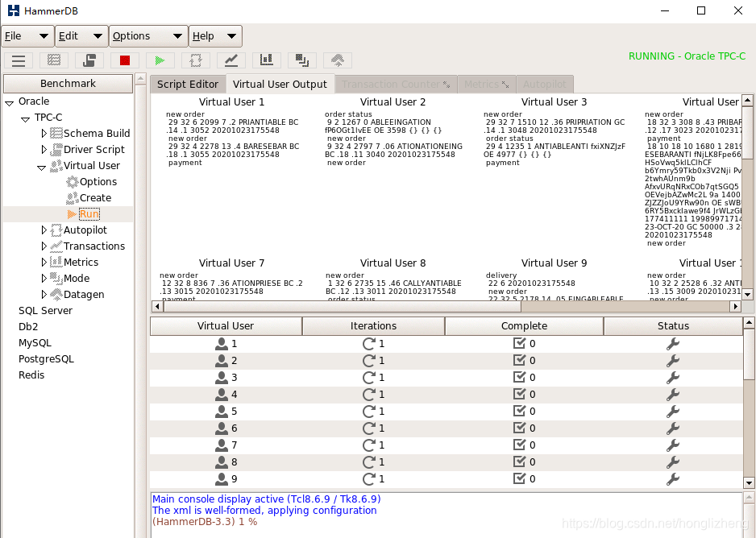Collapse the Virtual User tree node

(x=41, y=168)
